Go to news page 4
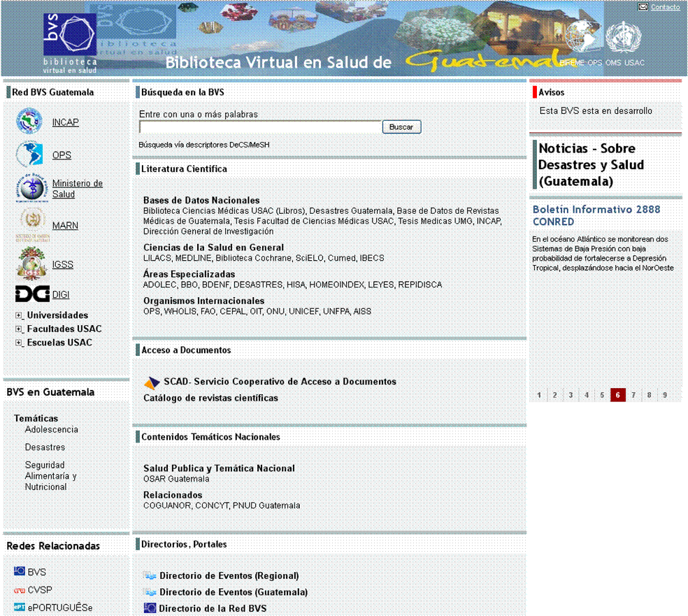 point(587,395)
